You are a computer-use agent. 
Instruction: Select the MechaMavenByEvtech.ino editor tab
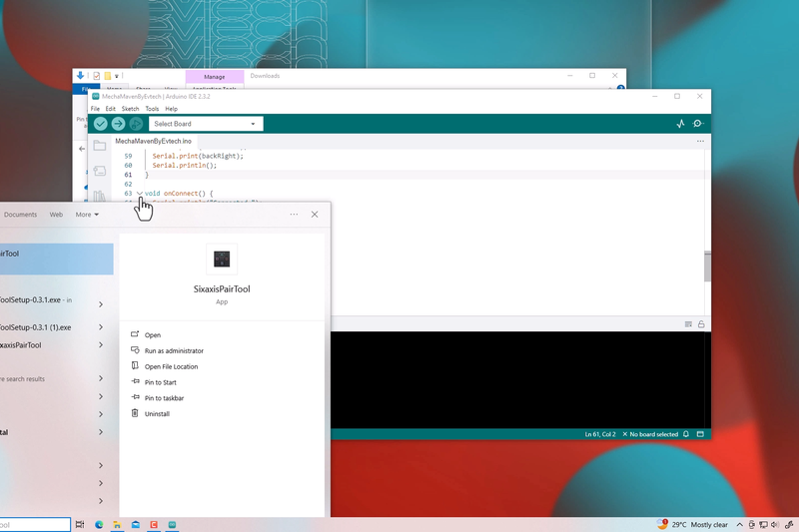coord(154,141)
